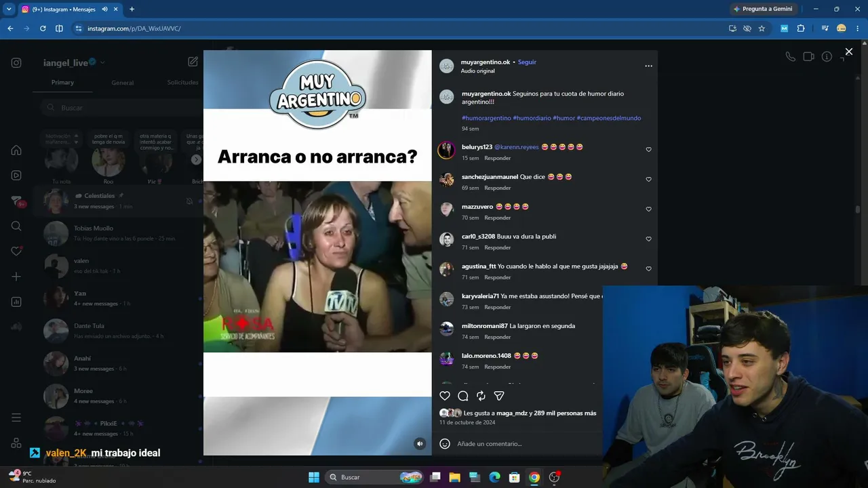The height and width of the screenshot is (488, 868).
Task: Open Chrome extensions puzzle icon
Action: click(x=801, y=28)
